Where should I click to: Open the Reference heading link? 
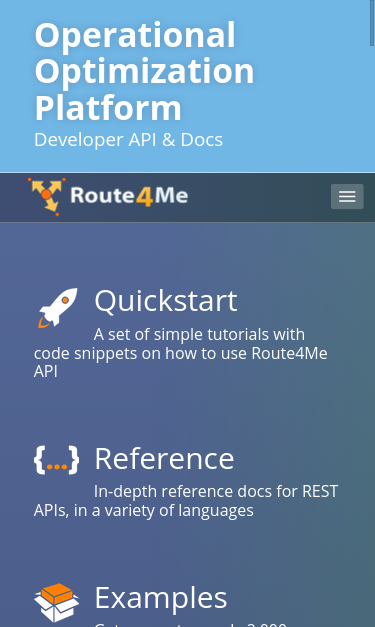(x=164, y=459)
